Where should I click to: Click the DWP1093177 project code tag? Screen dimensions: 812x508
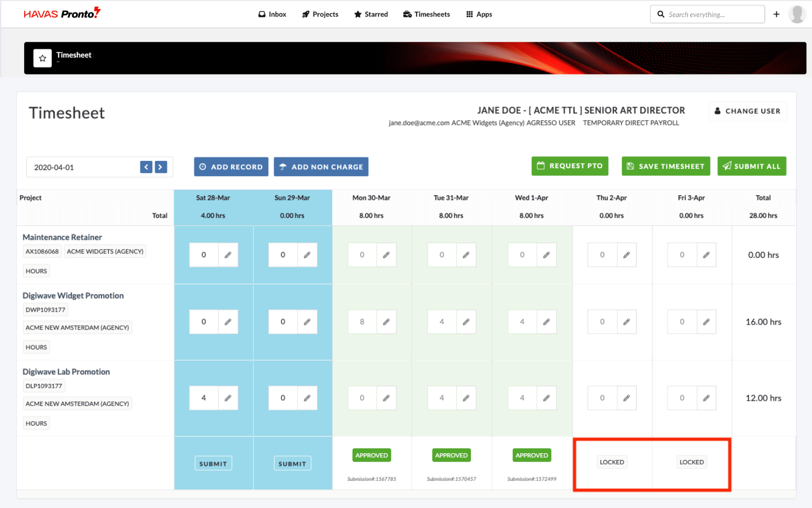point(45,310)
